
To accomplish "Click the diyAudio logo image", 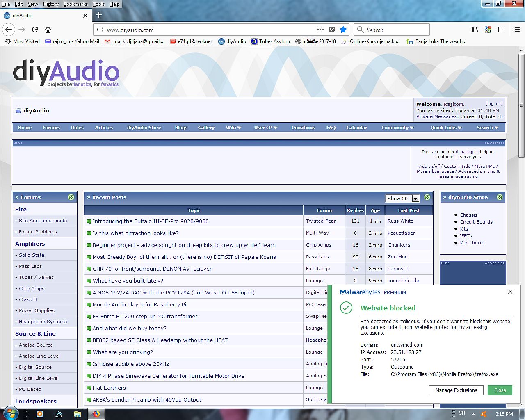I will coord(66,73).
